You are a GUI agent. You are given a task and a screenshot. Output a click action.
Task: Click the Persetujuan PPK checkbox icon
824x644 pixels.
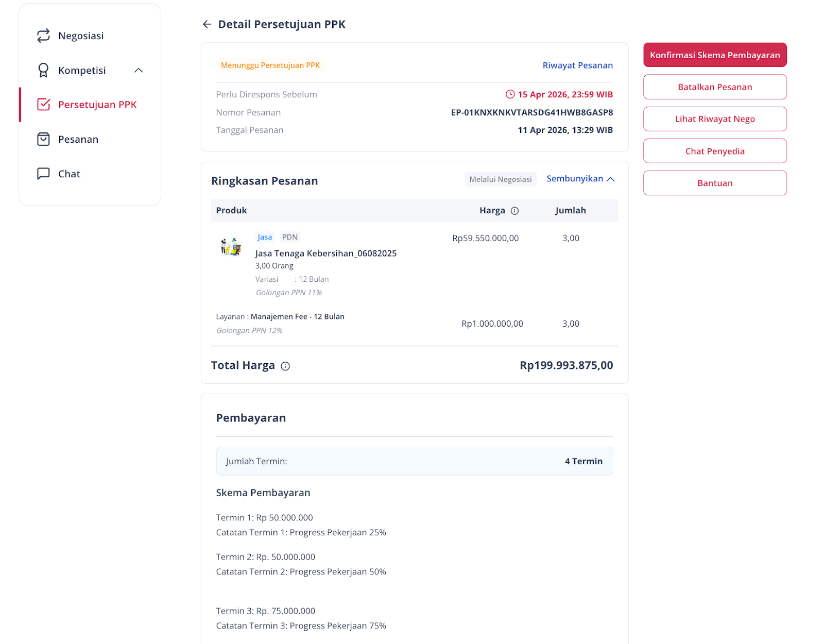(x=44, y=105)
